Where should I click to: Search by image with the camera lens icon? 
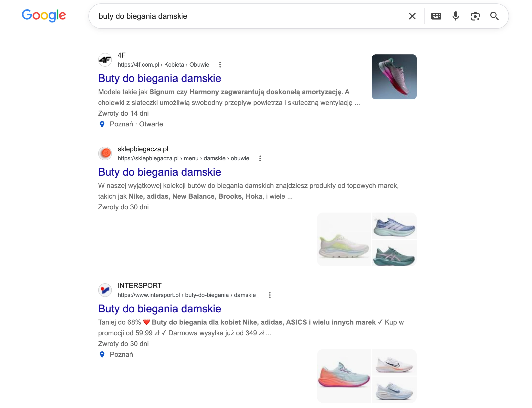475,16
